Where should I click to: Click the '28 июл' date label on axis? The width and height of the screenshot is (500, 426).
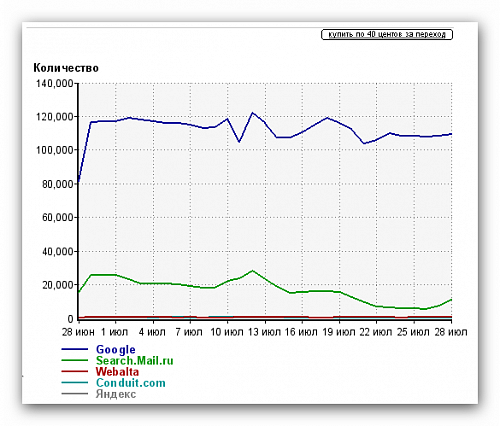coord(451,332)
